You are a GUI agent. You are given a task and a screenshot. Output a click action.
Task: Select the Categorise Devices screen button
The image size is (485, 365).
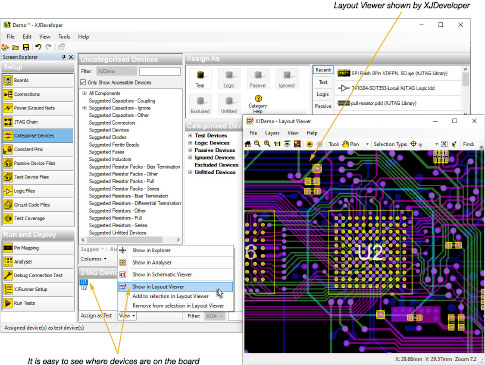click(38, 136)
